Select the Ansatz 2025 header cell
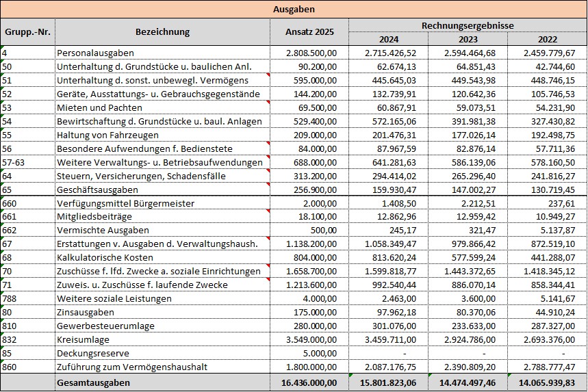This screenshot has height=392, width=588. tap(309, 32)
